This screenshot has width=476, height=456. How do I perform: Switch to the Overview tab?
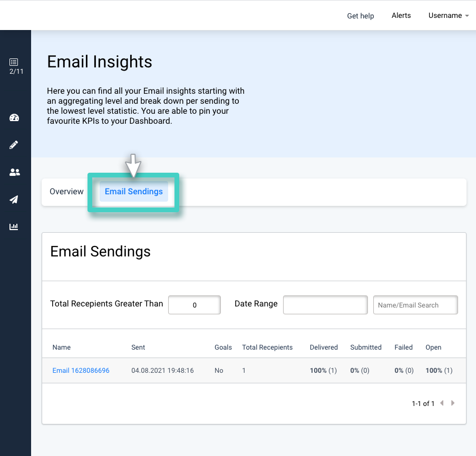[x=66, y=192]
